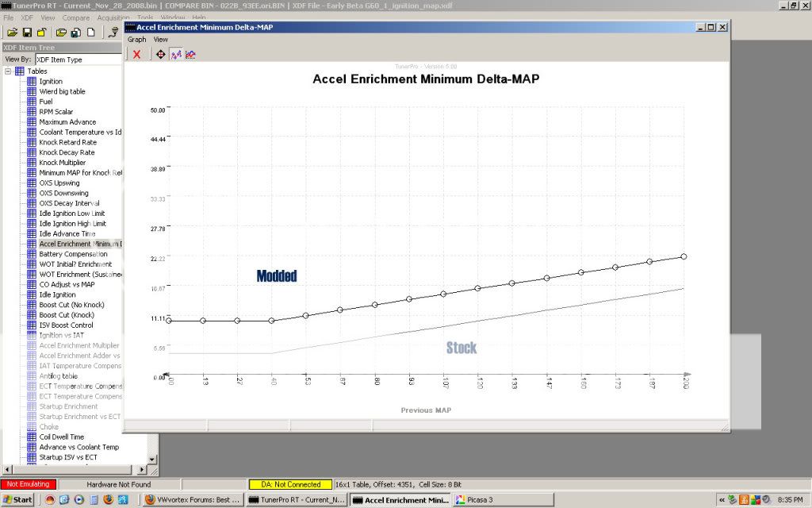
Task: Toggle the rightmost compare graph toolbar button
Action: tap(191, 54)
